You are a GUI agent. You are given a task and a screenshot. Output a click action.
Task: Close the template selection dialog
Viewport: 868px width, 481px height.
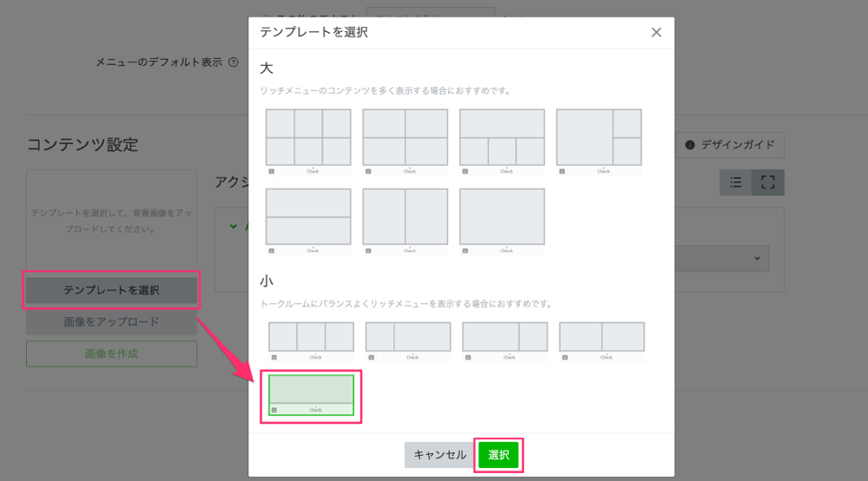[656, 33]
